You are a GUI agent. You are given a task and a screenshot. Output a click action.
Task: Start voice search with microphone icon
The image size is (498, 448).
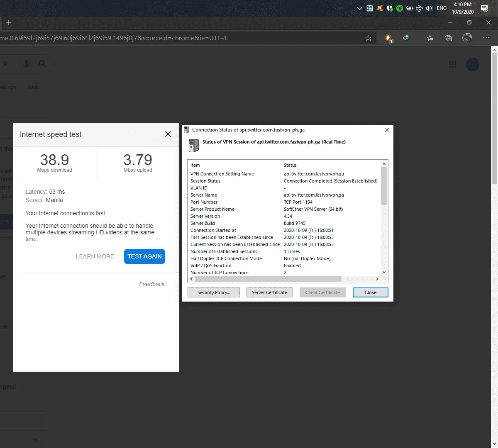click(26, 64)
